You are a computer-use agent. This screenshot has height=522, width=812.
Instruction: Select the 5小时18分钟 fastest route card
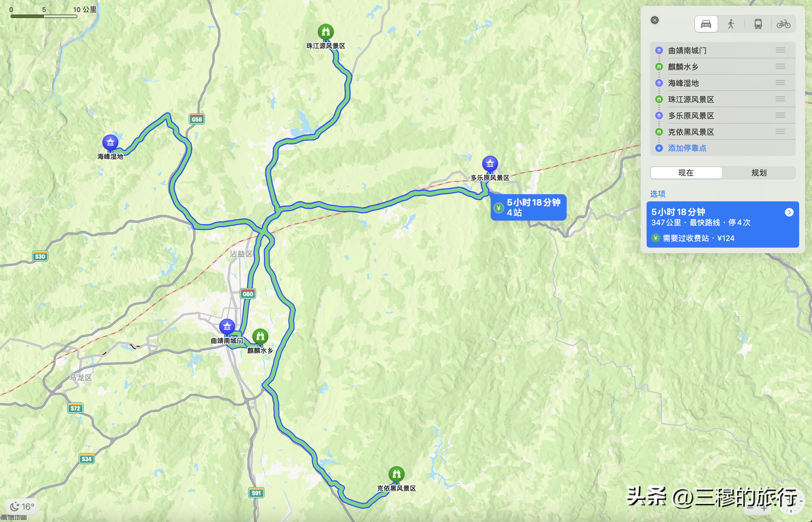(x=723, y=224)
